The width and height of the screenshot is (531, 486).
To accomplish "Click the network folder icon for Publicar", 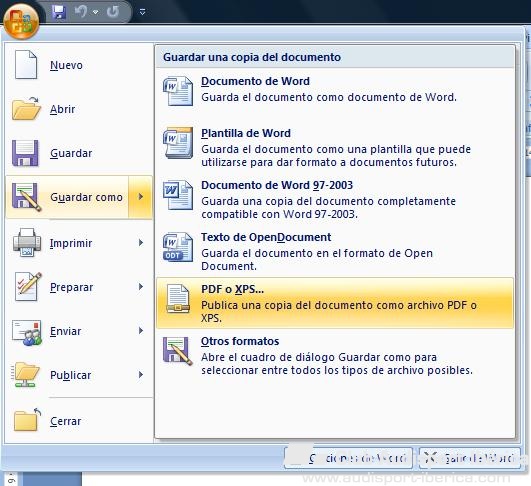I will click(25, 375).
